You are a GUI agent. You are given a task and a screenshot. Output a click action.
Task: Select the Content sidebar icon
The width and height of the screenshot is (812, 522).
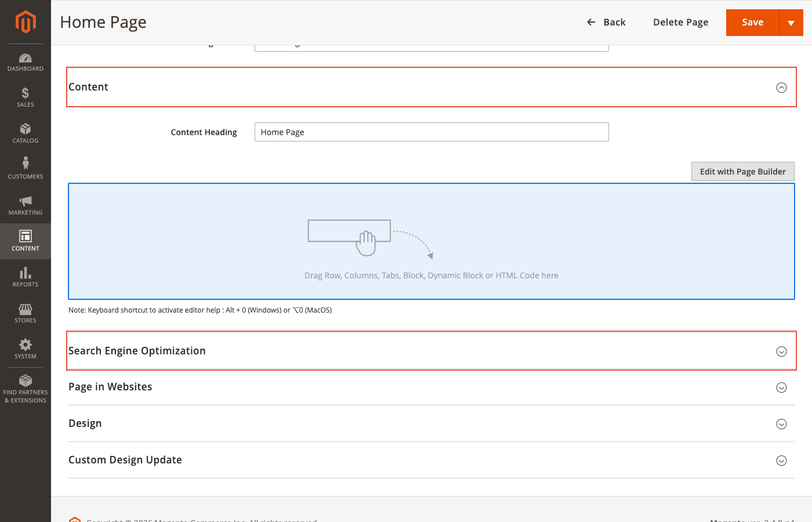coord(26,241)
